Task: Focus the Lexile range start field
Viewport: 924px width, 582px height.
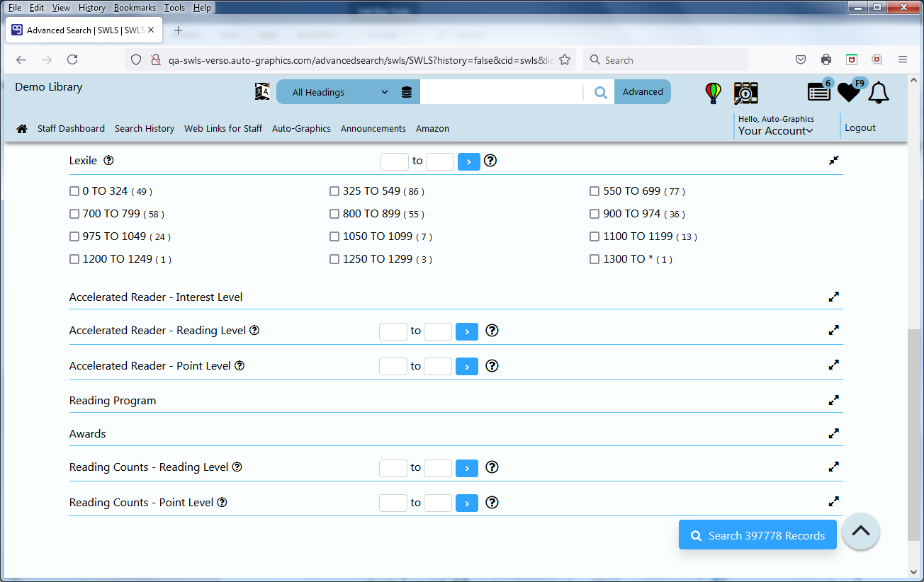Action: pos(395,161)
